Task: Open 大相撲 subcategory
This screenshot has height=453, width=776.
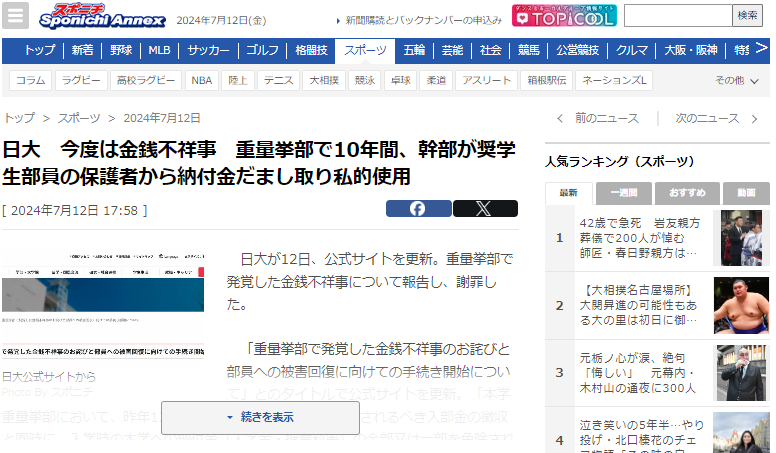Action: point(324,80)
